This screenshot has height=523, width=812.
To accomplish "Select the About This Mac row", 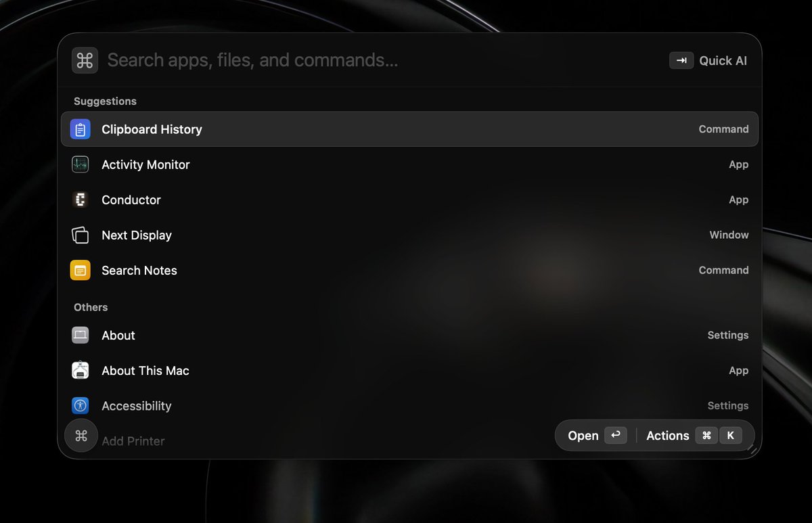I will click(x=409, y=370).
